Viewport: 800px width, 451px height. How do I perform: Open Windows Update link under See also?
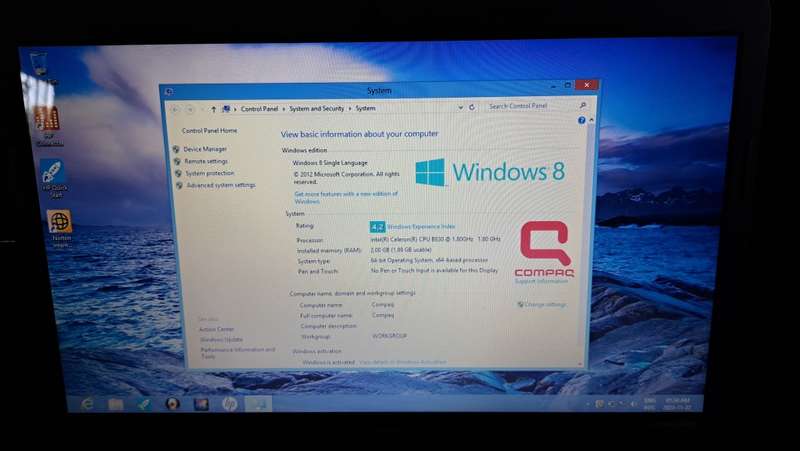(221, 339)
